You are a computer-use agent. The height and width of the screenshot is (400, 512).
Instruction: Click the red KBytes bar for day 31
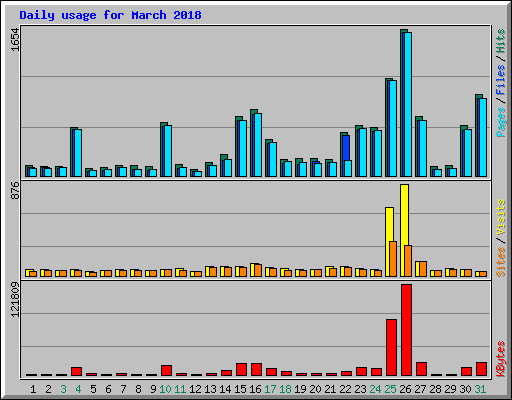coord(481,369)
